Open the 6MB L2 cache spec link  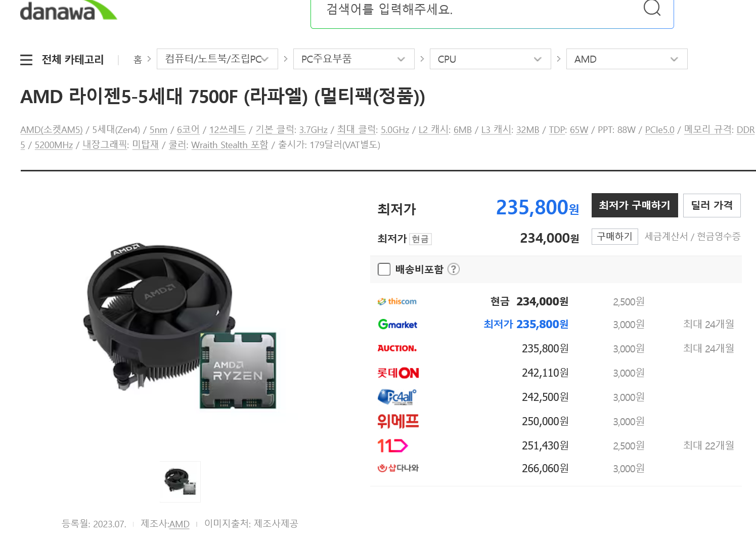463,130
